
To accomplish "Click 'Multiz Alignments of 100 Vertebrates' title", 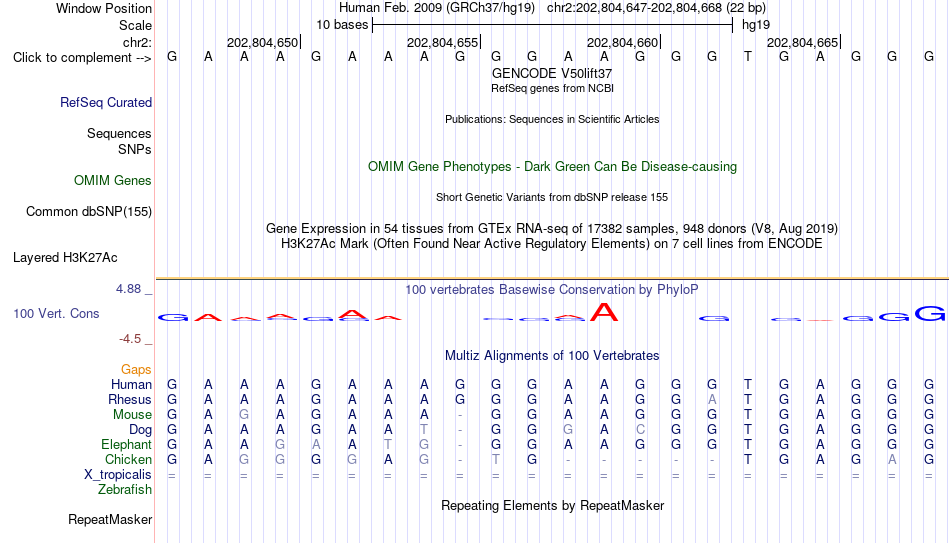I will [552, 356].
